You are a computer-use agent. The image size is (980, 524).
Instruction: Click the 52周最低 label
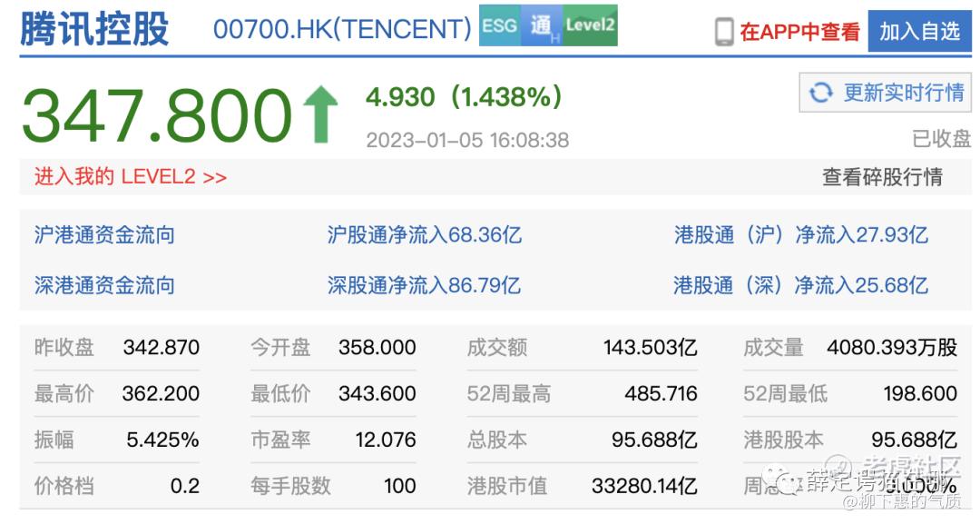(x=786, y=393)
